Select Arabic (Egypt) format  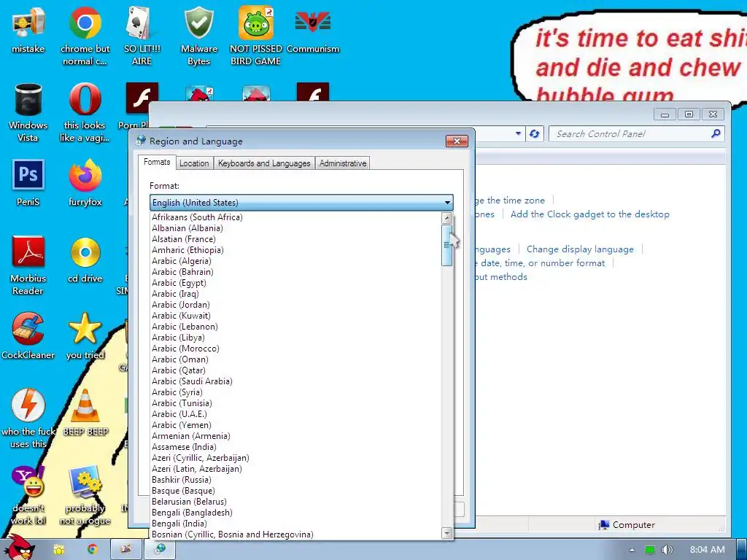pos(296,283)
